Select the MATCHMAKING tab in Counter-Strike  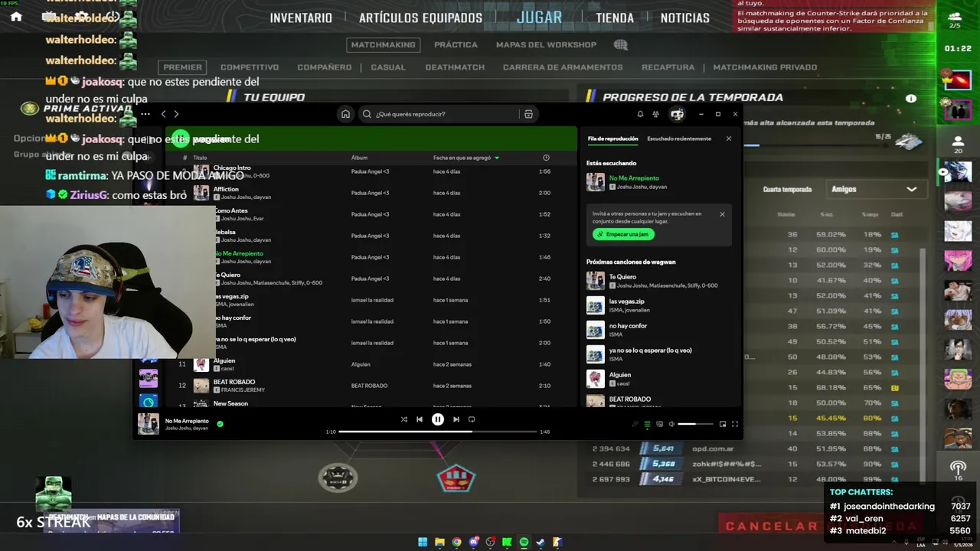click(x=383, y=44)
